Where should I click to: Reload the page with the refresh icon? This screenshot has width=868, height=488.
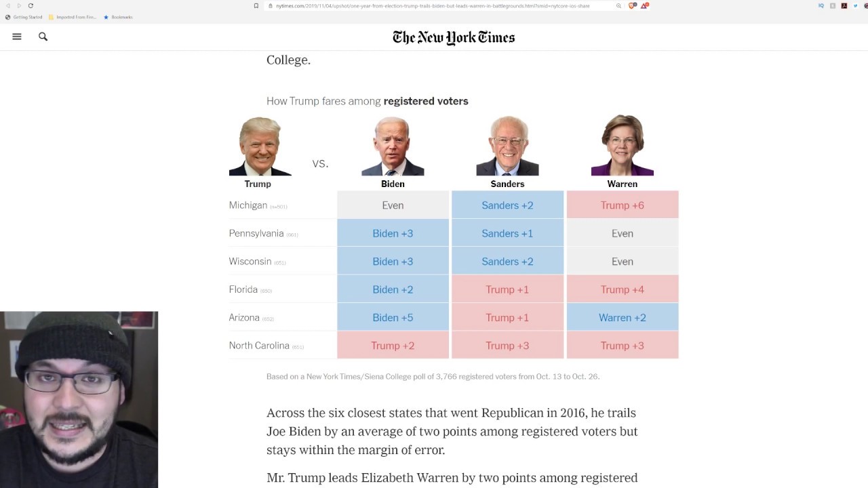(x=31, y=5)
